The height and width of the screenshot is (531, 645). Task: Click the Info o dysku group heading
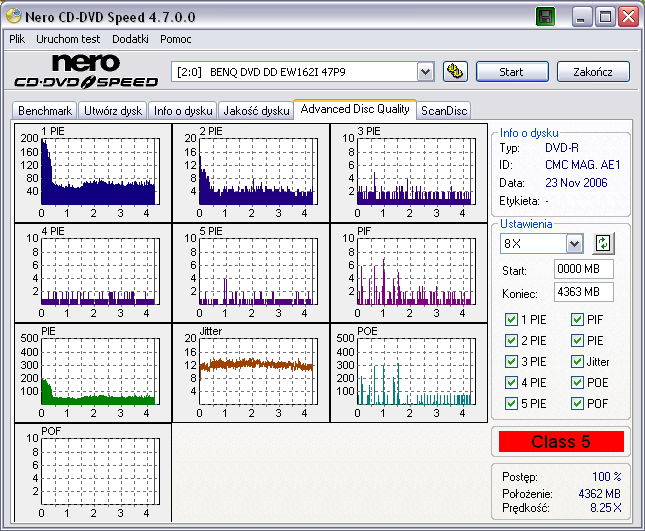click(529, 133)
